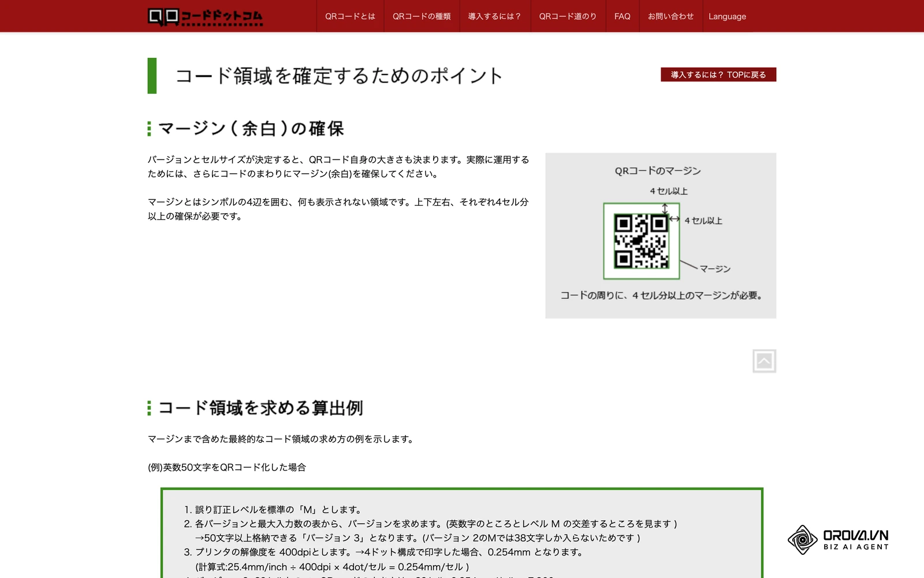Screen dimensions: 924x578
Task: Click the QRコードのマージン diagram image
Action: click(x=661, y=235)
